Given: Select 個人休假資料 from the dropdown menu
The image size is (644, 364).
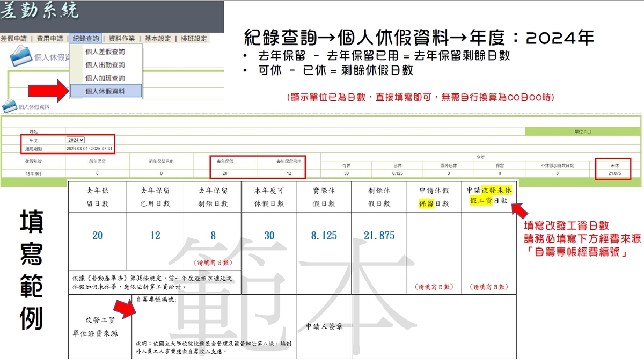Looking at the screenshot, I should coord(105,91).
